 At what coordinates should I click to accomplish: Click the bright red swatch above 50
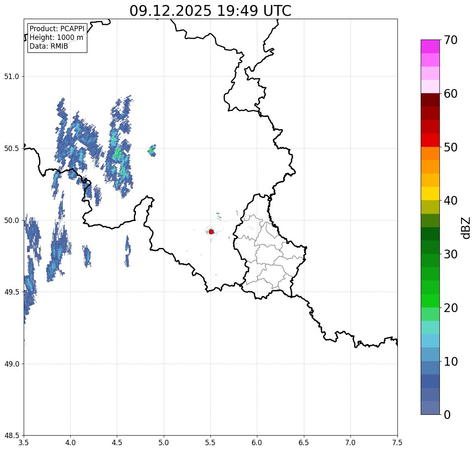[430, 140]
